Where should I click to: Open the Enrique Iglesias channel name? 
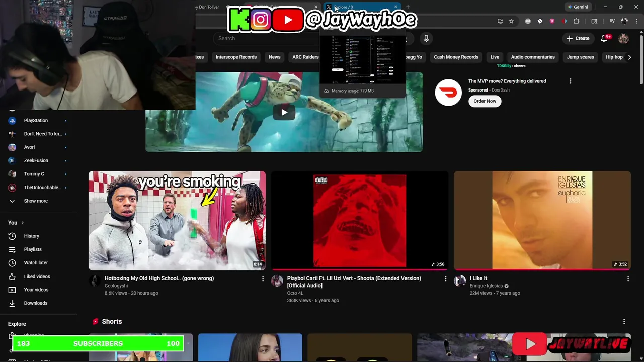tap(486, 286)
